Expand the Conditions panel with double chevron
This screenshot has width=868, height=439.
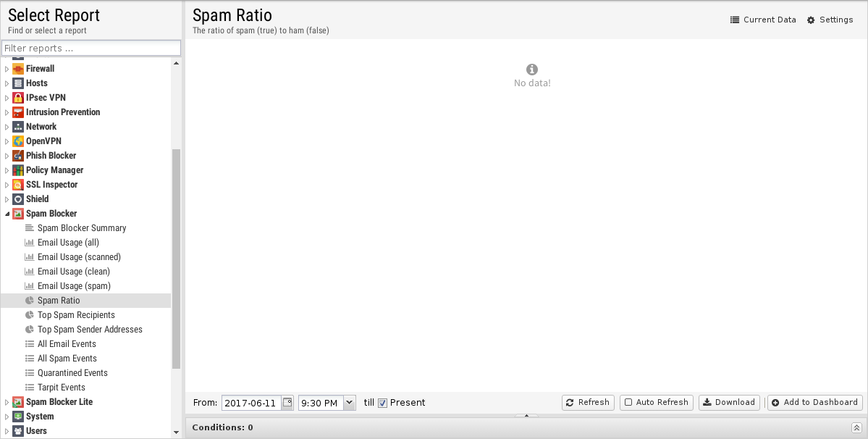pos(856,427)
